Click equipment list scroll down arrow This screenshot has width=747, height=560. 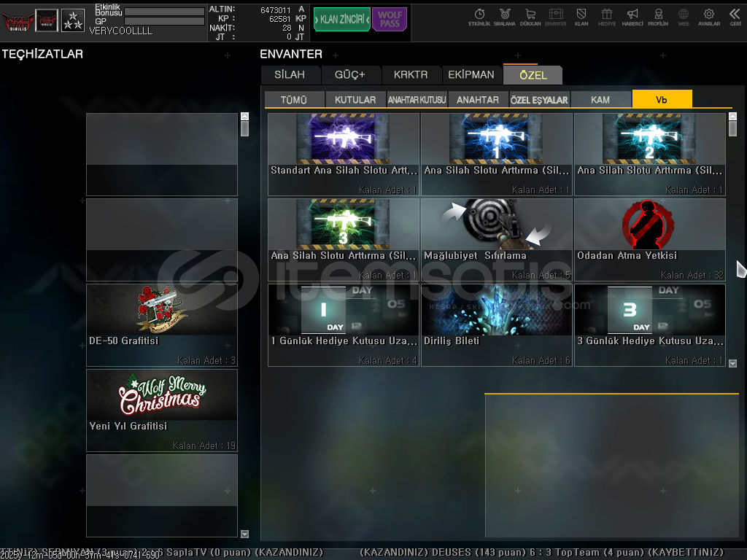(244, 534)
